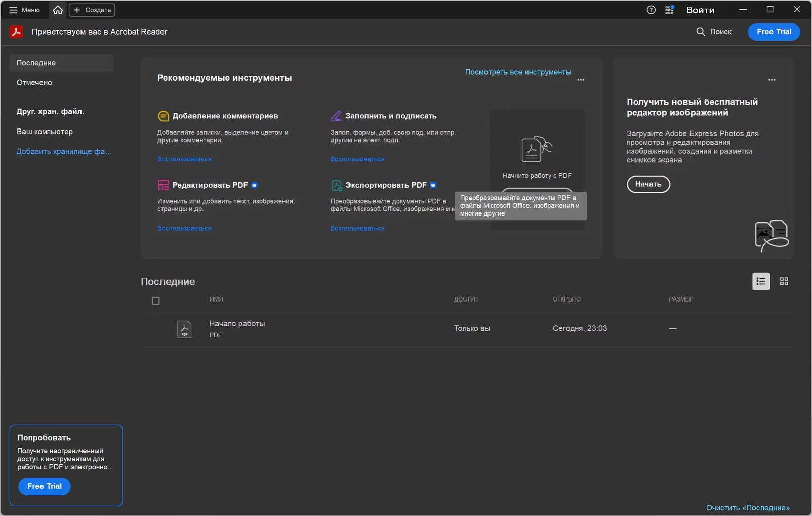Sort by the ОТКРЫТО column header
Viewport: 812px width, 516px height.
click(566, 299)
